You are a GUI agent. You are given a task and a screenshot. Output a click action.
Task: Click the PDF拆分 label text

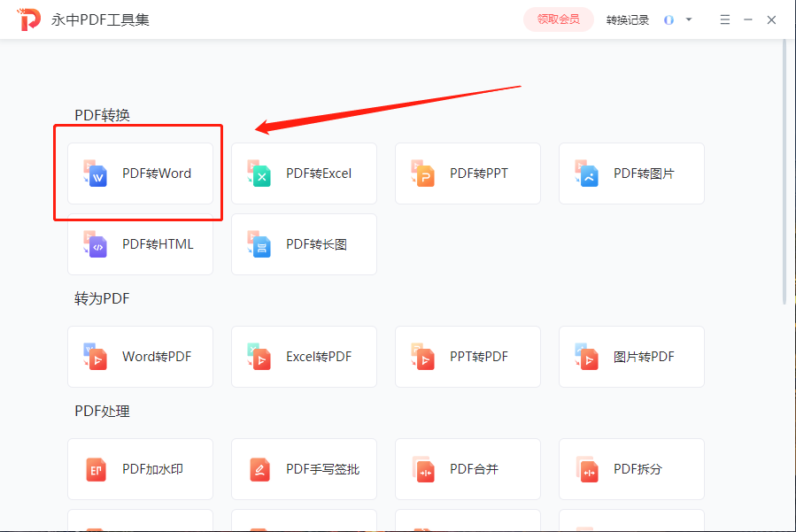click(x=638, y=469)
